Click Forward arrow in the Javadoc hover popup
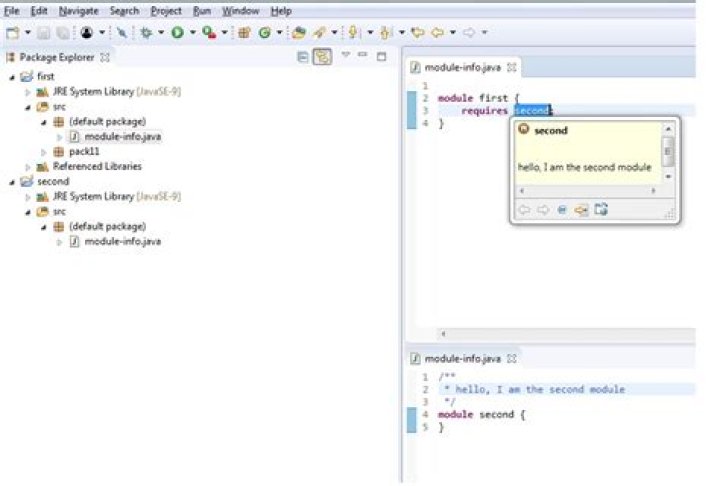Screen dimensions: 720x486 [543, 210]
